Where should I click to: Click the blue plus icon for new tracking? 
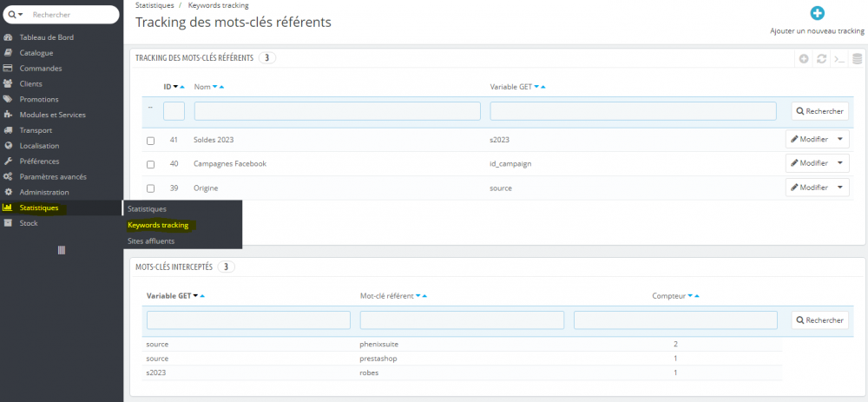point(817,14)
